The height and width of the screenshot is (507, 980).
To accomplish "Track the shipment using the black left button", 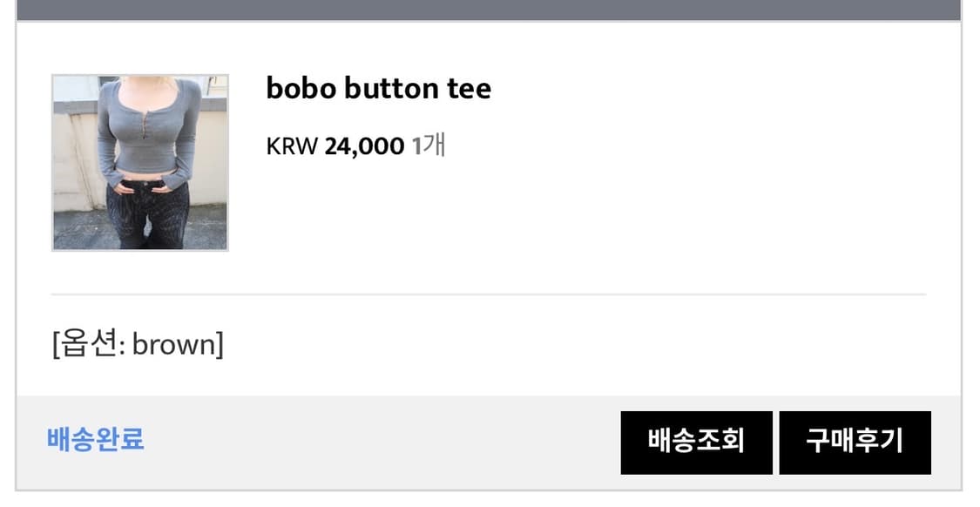I will pos(694,441).
